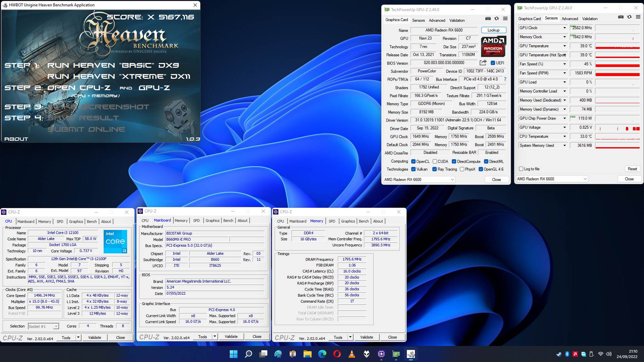Click the GPU-Z taskbar icon

click(396, 354)
